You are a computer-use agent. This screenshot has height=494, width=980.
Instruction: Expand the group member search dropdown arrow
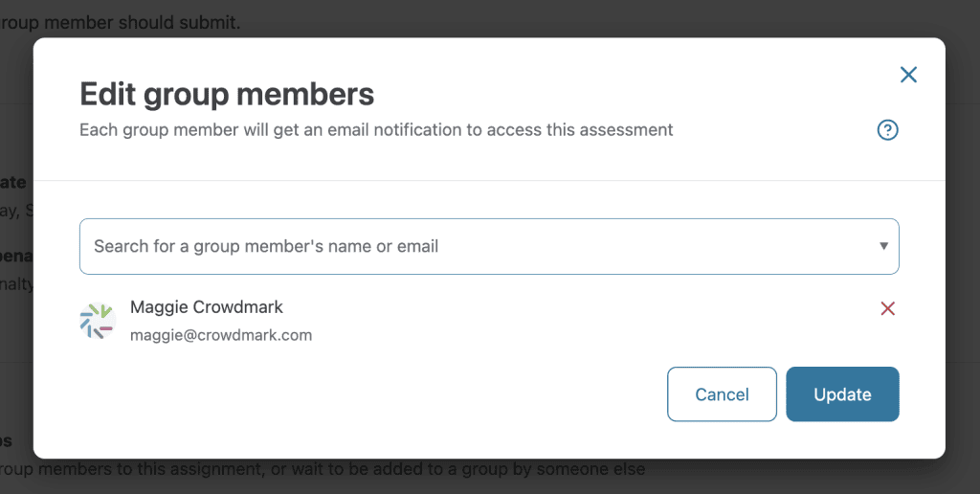pyautogui.click(x=884, y=246)
